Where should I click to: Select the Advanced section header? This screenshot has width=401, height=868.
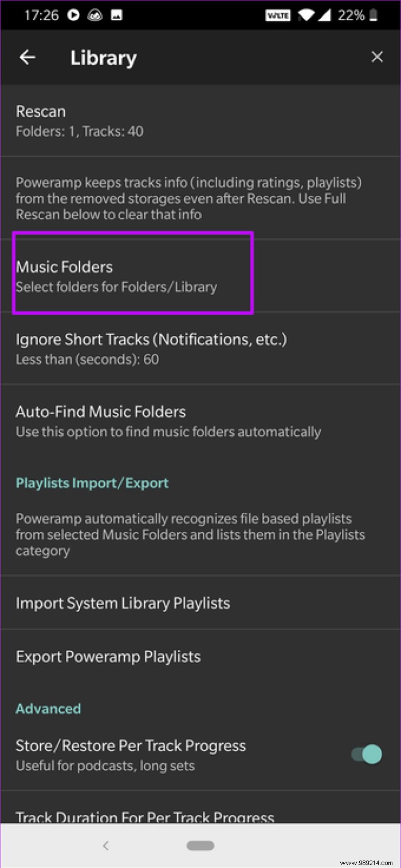[48, 708]
